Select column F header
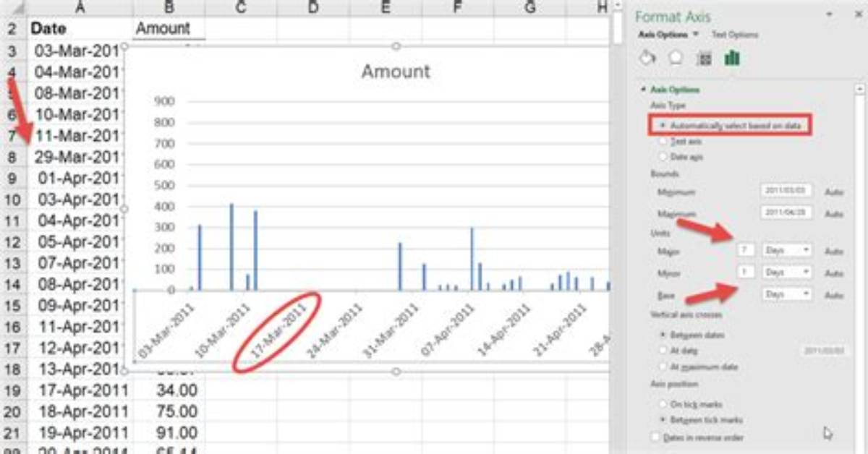Image resolution: width=868 pixels, height=454 pixels. [x=458, y=7]
